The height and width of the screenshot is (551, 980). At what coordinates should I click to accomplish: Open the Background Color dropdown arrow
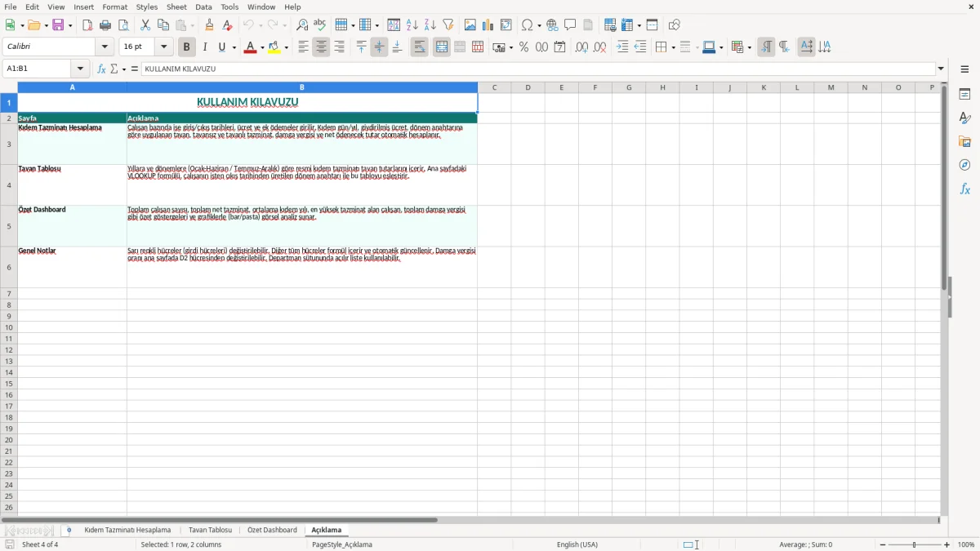tap(286, 47)
